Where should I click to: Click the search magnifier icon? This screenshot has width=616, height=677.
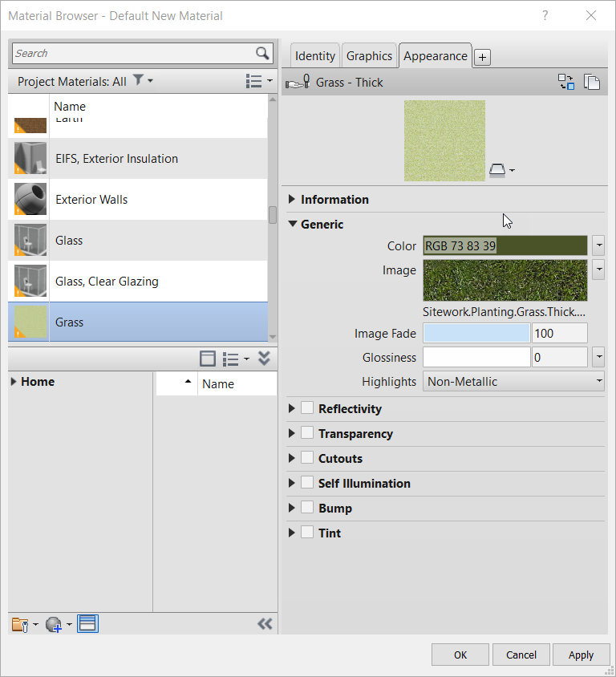(x=262, y=53)
